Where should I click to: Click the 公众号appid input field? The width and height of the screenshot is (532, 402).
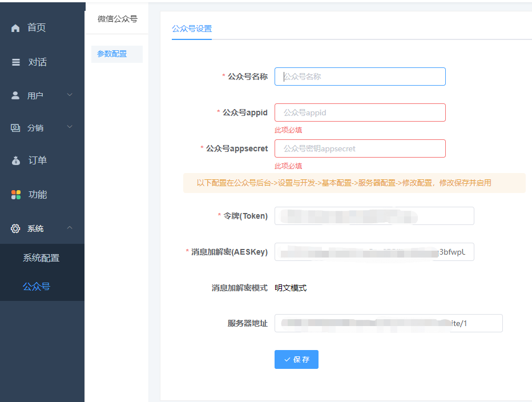(360, 112)
